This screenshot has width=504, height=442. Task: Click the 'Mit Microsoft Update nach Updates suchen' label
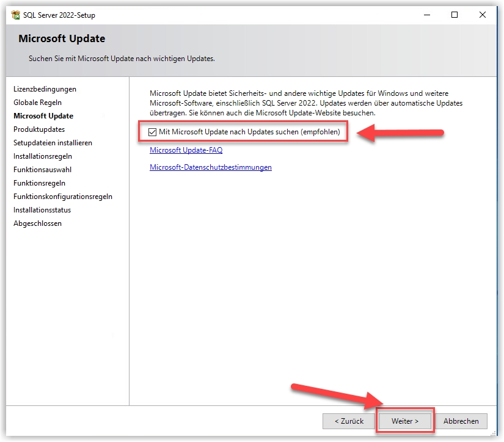(x=249, y=132)
